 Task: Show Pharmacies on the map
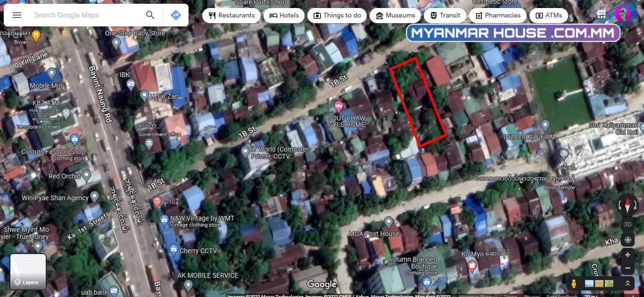coord(498,15)
